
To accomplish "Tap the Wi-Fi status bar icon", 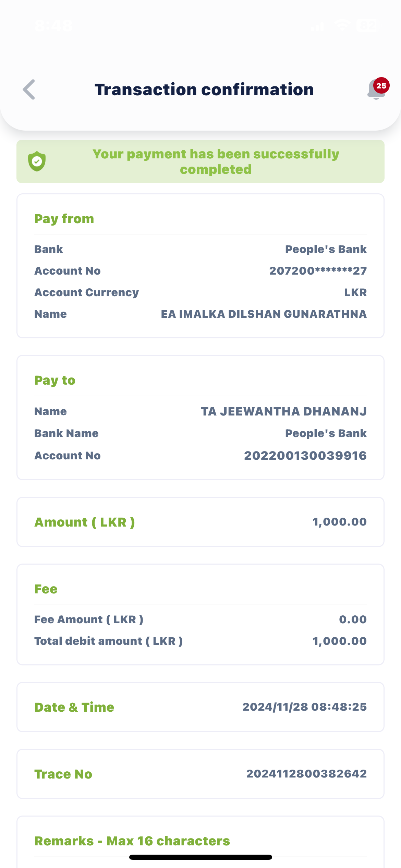I will (342, 25).
